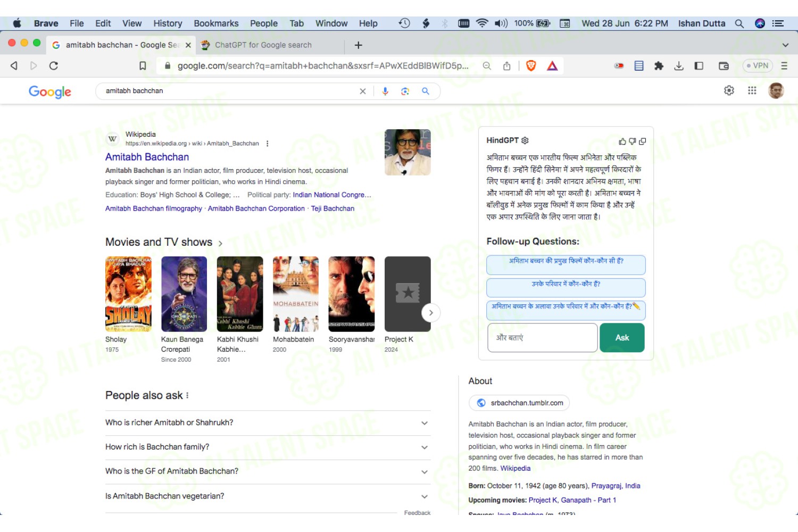Click the green Ask button
798x532 pixels.
pyautogui.click(x=622, y=338)
